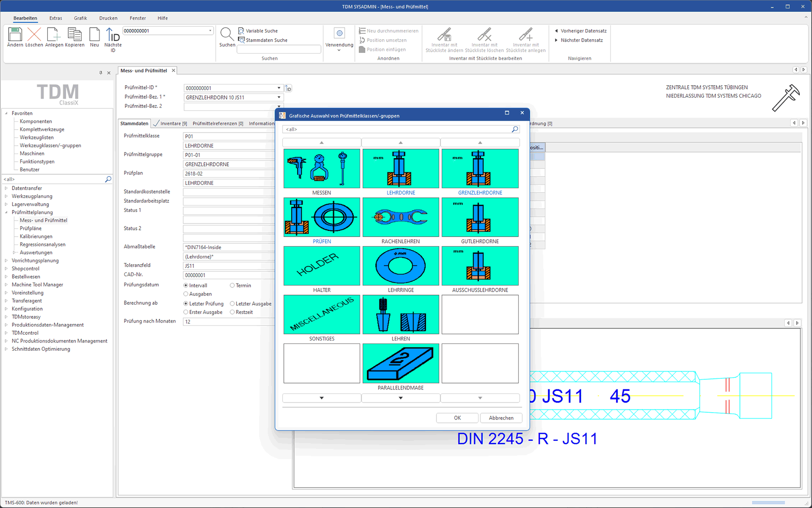Click the ID icon beside Prüfmittel-ID field
The width and height of the screenshot is (812, 508).
click(288, 88)
